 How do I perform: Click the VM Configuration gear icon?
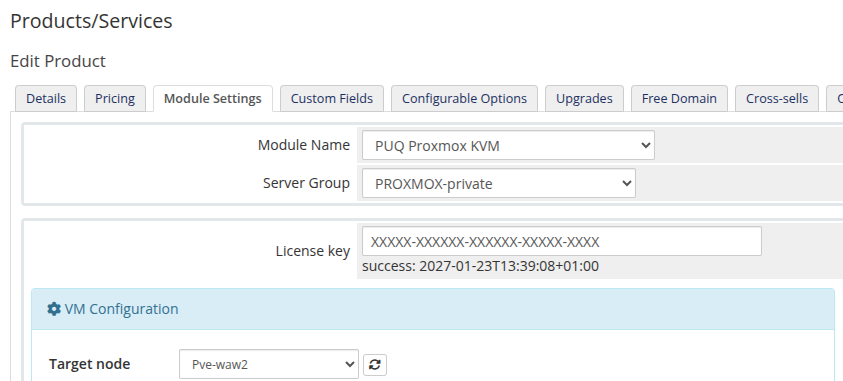pos(54,309)
